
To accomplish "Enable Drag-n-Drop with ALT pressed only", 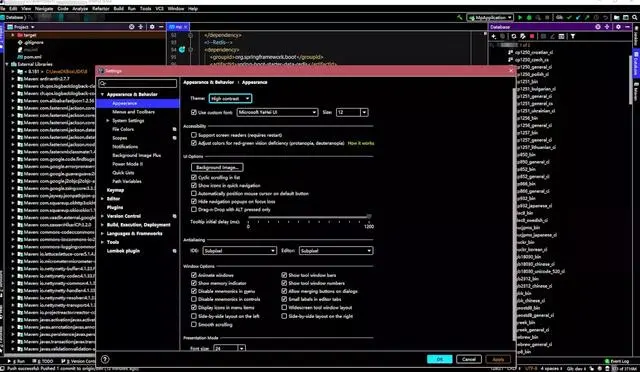I will [194, 209].
